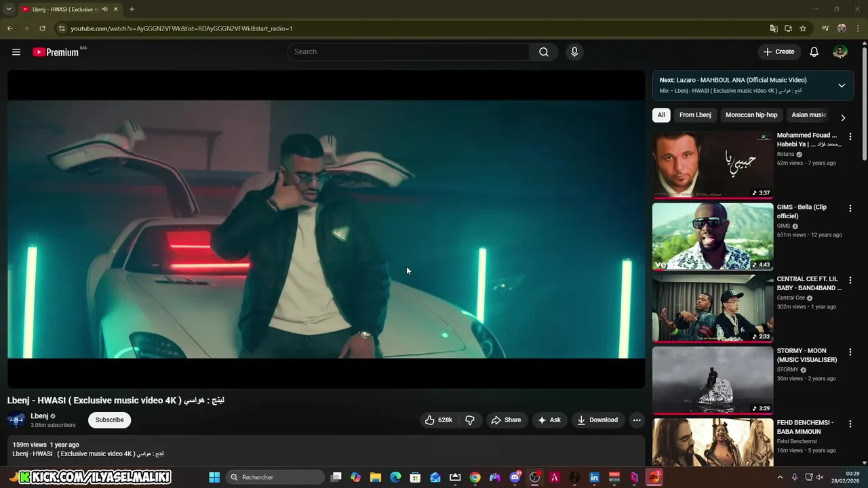Screen dimensions: 868x488
Task: Show more filter chips with right arrow
Action: pyautogui.click(x=843, y=117)
